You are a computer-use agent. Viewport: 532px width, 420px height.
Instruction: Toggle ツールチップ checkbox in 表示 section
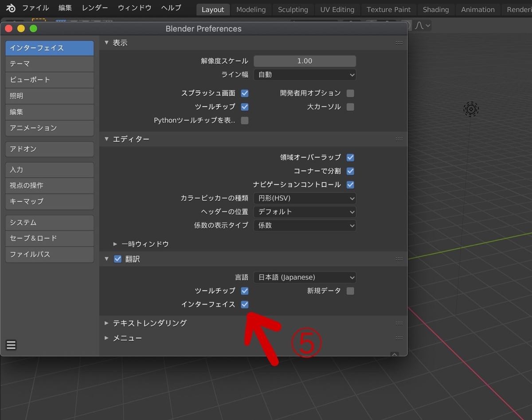[x=245, y=107]
